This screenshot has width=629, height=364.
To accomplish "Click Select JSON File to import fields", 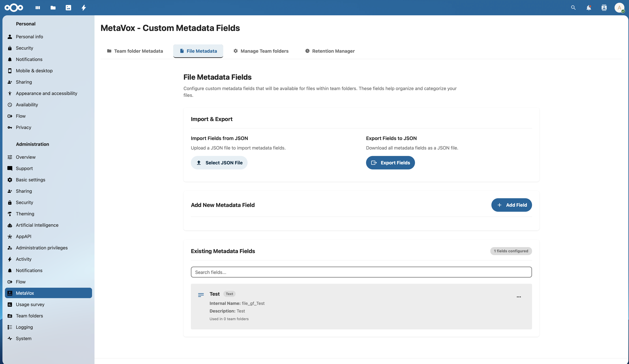I will click(219, 163).
